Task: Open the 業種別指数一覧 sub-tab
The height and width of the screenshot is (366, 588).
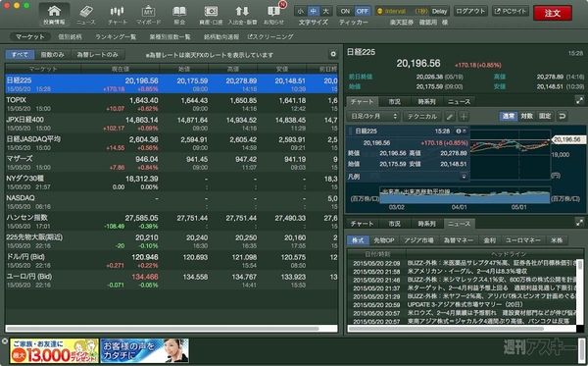Action: point(170,36)
